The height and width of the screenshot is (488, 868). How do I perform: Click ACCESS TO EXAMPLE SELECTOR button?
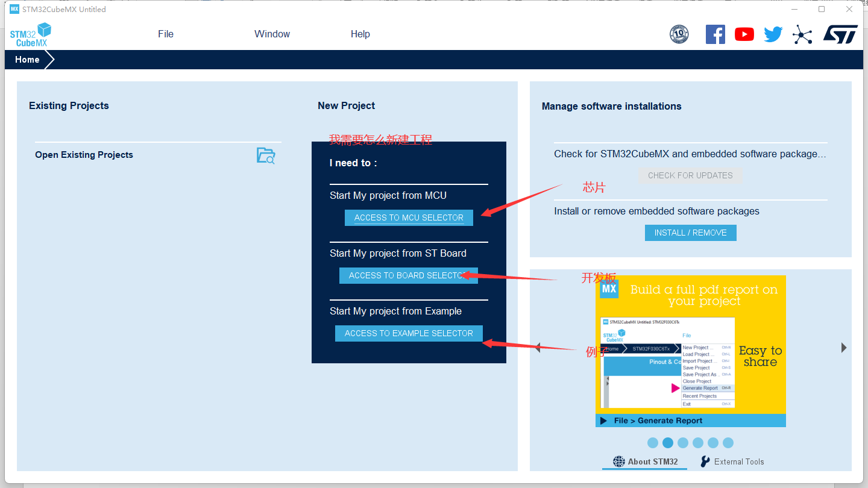[409, 333]
